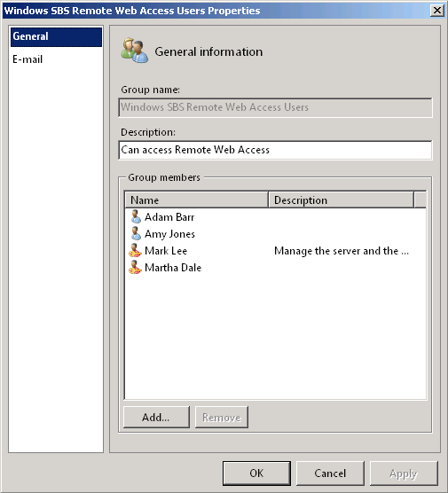Click inside the Description text field

[275, 150]
